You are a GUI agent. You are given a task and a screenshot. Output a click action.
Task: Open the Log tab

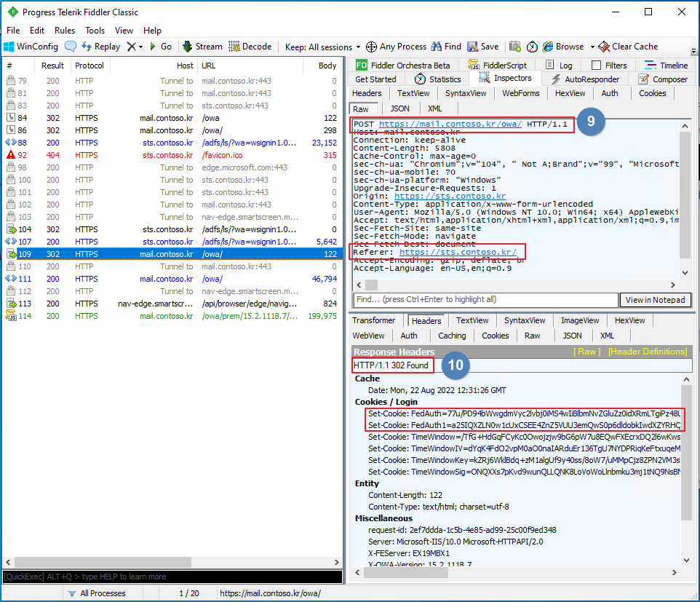[x=559, y=66]
